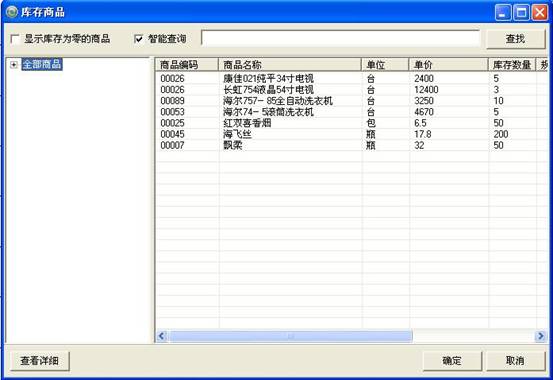553x380 pixels.
Task: Click the horizontal scrollbar thumb
Action: tap(291, 336)
